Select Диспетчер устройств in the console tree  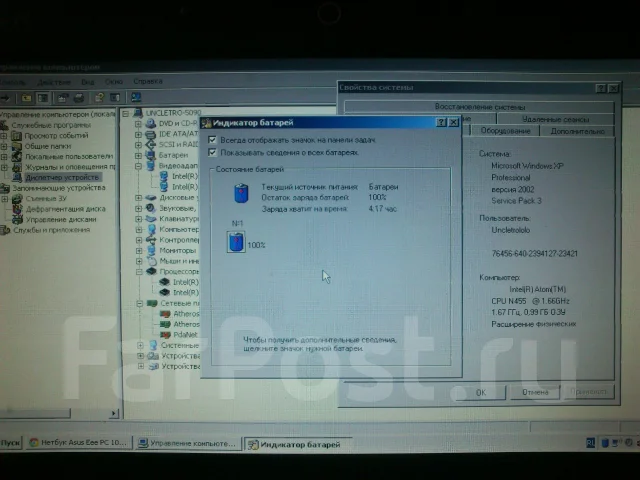(62, 178)
